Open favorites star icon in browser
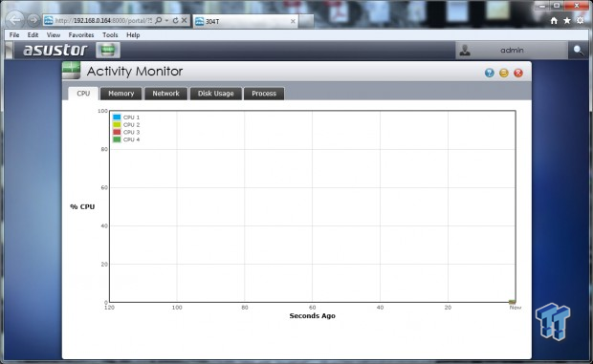This screenshot has width=593, height=364. [567, 20]
